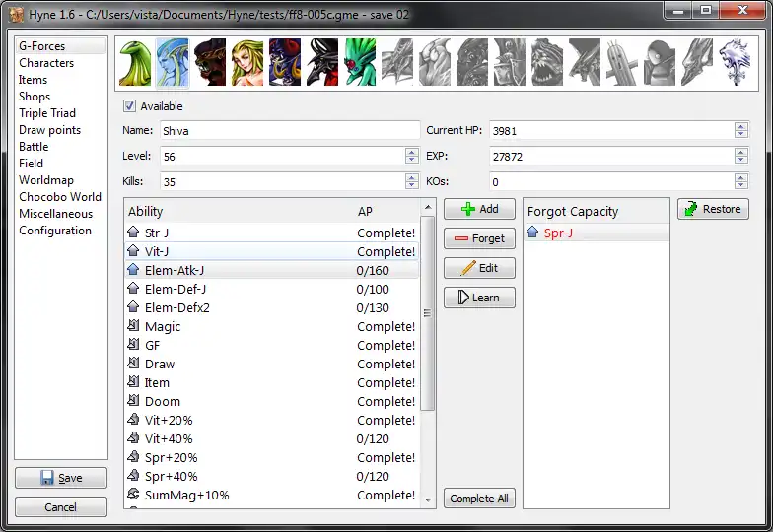
Task: Decrease Current HP with the down arrow
Action: pyautogui.click(x=741, y=134)
